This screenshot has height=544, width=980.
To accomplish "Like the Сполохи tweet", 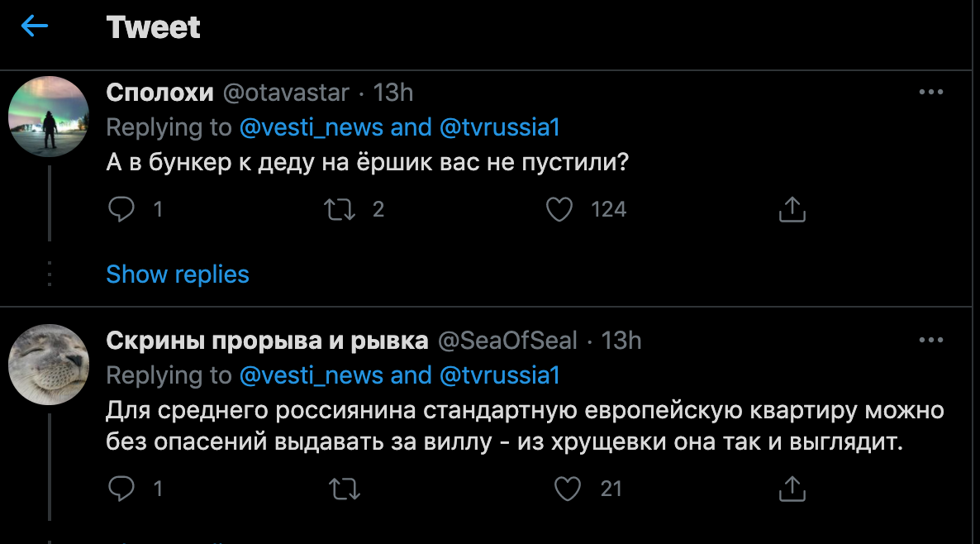I will point(560,209).
